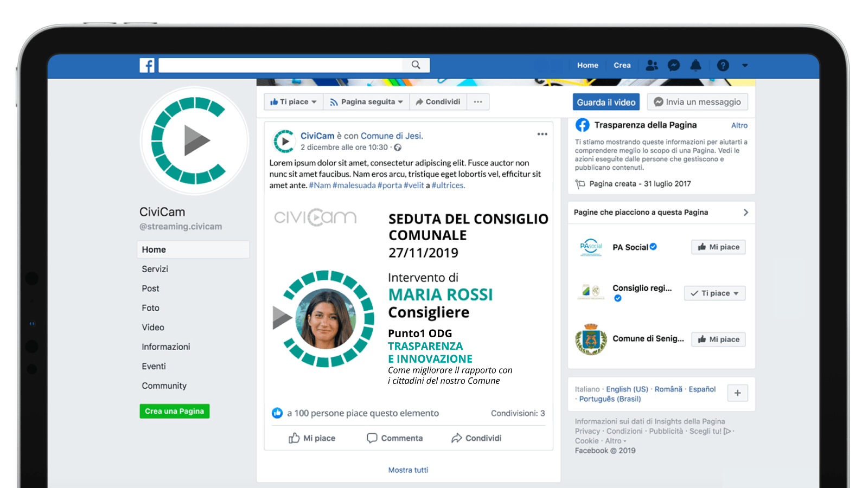Click Comune di Senig... crest icon

591,339
